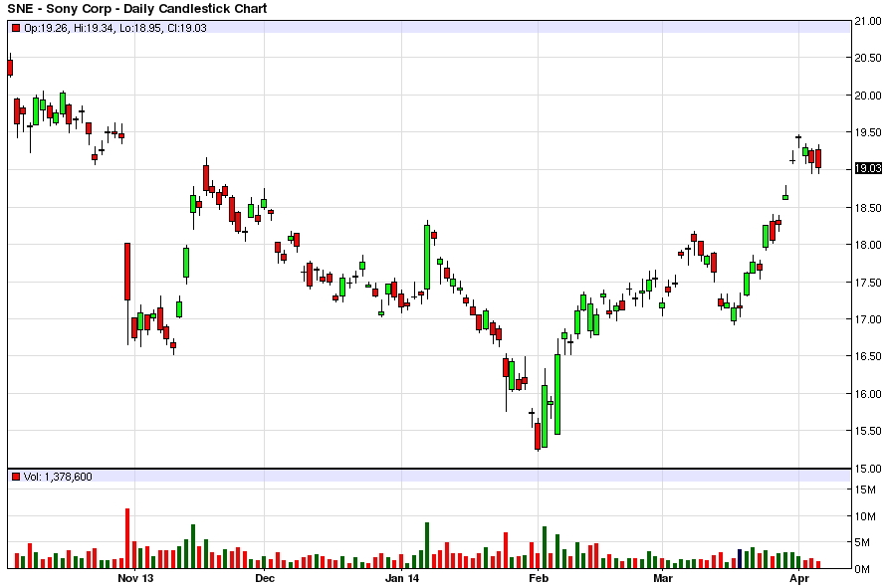Click the 'Mar' date axis label
The width and height of the screenshot is (887, 588).
[x=663, y=578]
